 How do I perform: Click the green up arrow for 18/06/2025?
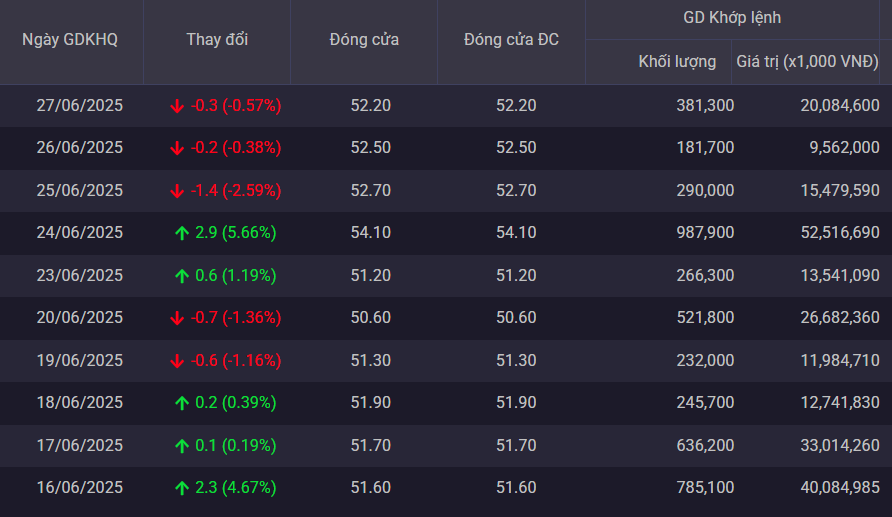(181, 403)
